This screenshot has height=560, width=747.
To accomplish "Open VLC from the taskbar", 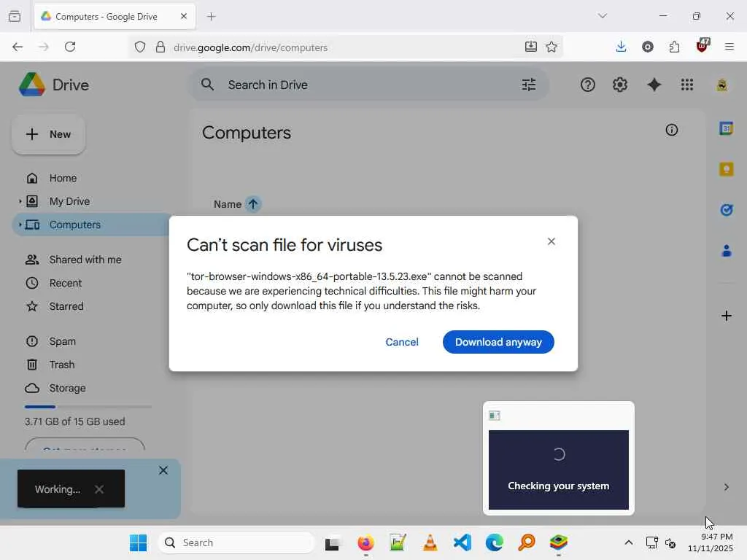I will (430, 542).
